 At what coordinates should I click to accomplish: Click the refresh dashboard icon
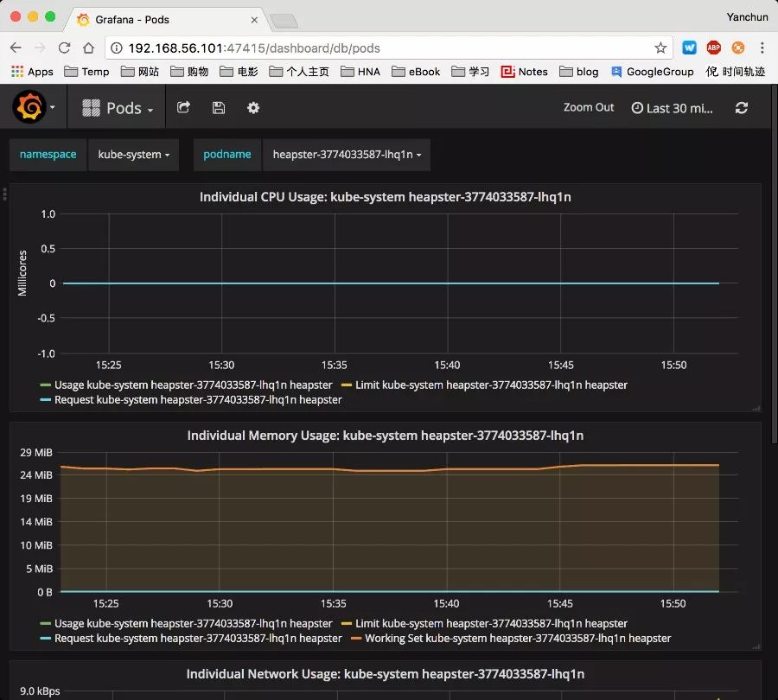pyautogui.click(x=741, y=108)
